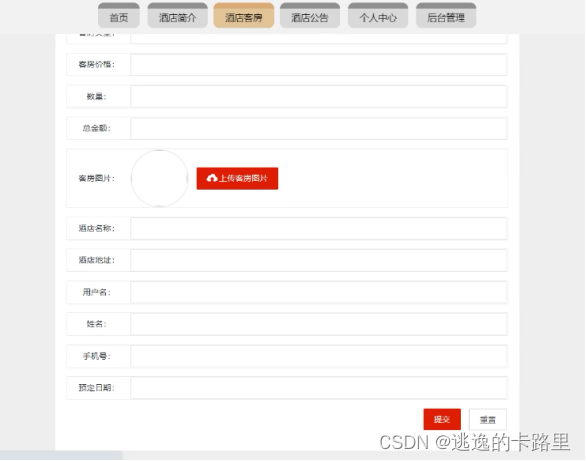Focus the 总金额 input field
The height and width of the screenshot is (461, 586).
(x=319, y=129)
